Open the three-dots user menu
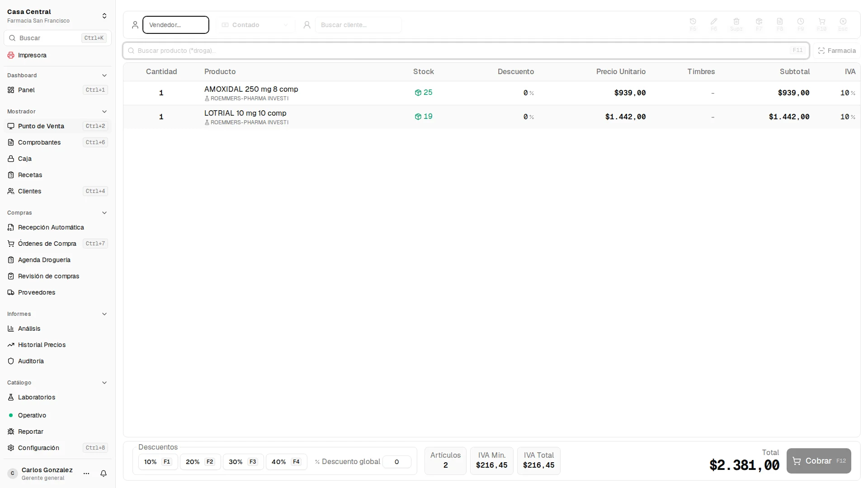This screenshot has height=488, width=868. coord(86,474)
